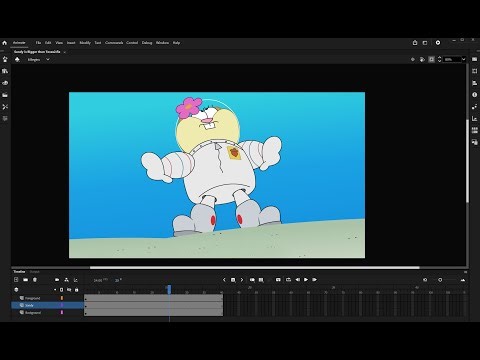Open the Insert menu

[x=71, y=43]
